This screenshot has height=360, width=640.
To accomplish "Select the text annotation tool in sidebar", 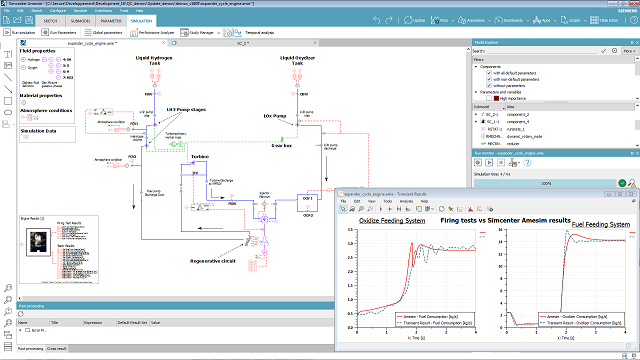I will pos(8,54).
